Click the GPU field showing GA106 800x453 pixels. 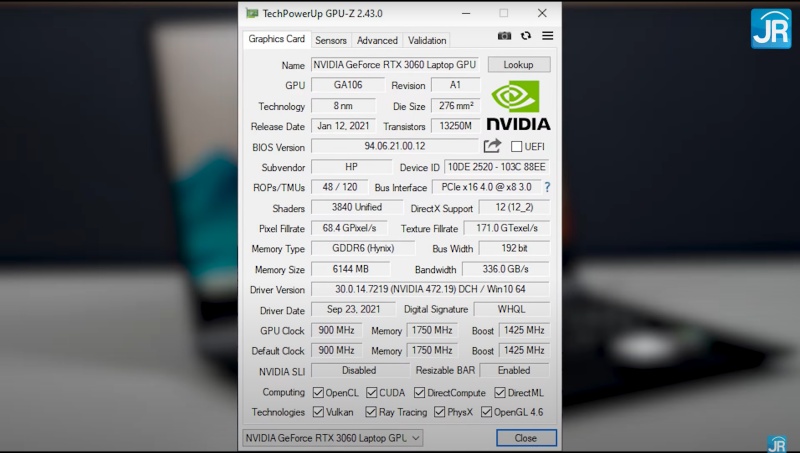[x=348, y=85]
